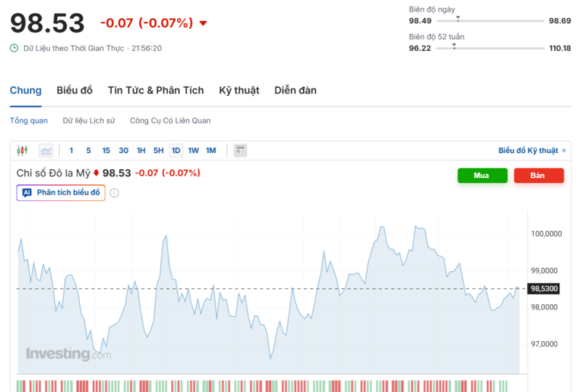Select the 1D timeframe interval

click(x=176, y=150)
